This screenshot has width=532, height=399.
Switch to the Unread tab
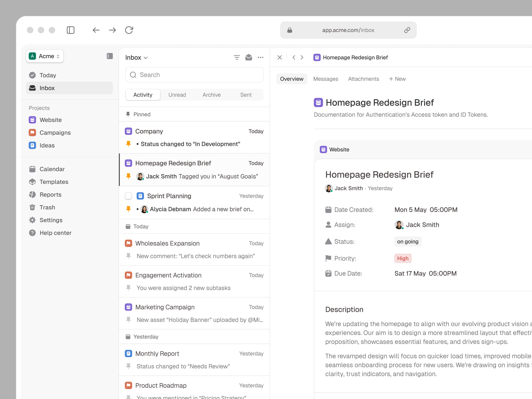point(177,95)
